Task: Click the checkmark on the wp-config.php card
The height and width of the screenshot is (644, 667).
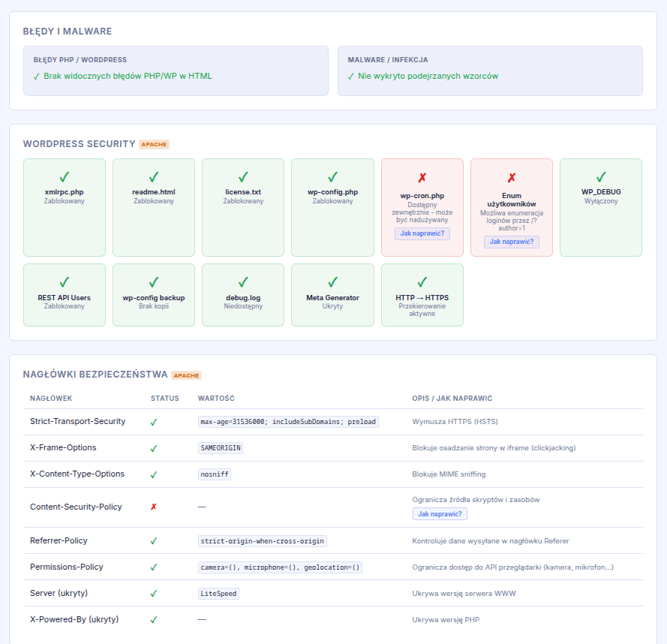Action: coord(332,177)
